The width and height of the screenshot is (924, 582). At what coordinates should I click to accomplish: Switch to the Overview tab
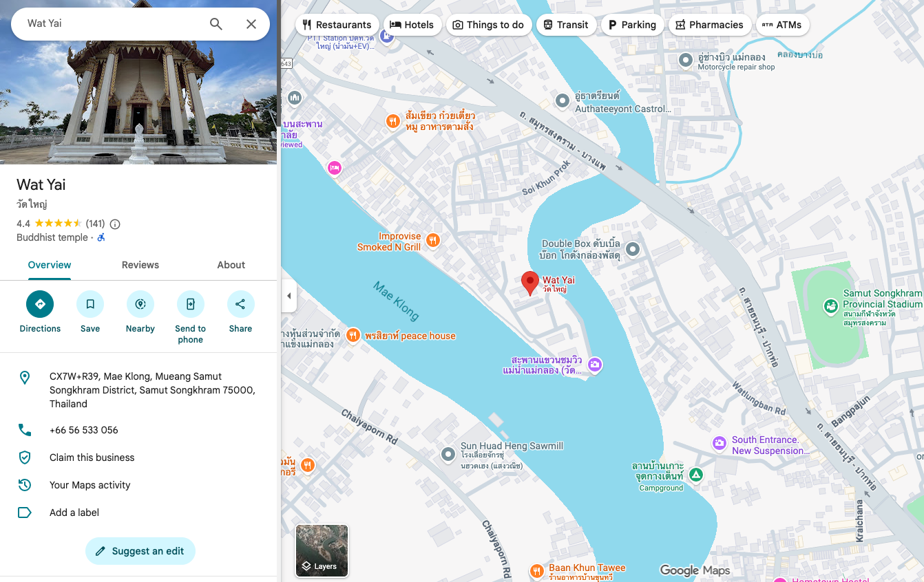point(50,265)
